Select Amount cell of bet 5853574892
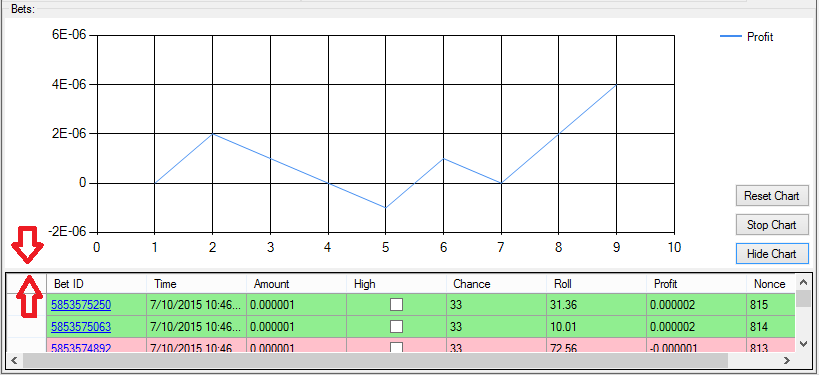Image resolution: width=819 pixels, height=375 pixels. (x=296, y=345)
